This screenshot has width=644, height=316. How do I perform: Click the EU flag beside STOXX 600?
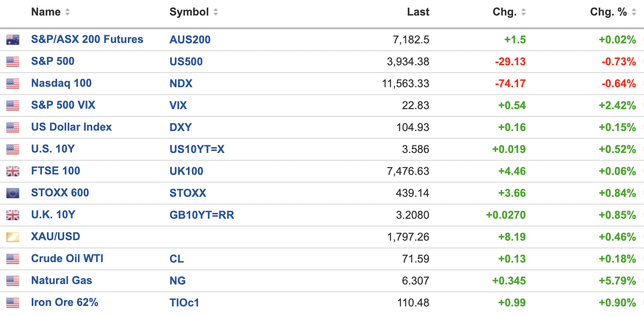(x=13, y=193)
